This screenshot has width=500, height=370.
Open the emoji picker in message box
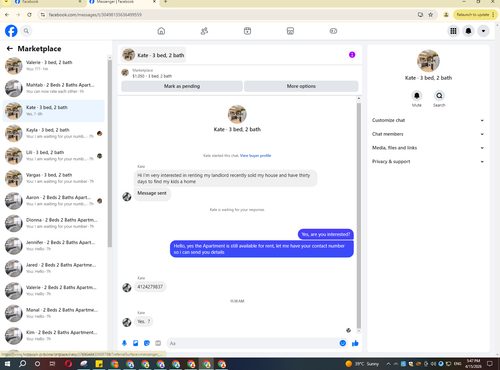click(343, 343)
